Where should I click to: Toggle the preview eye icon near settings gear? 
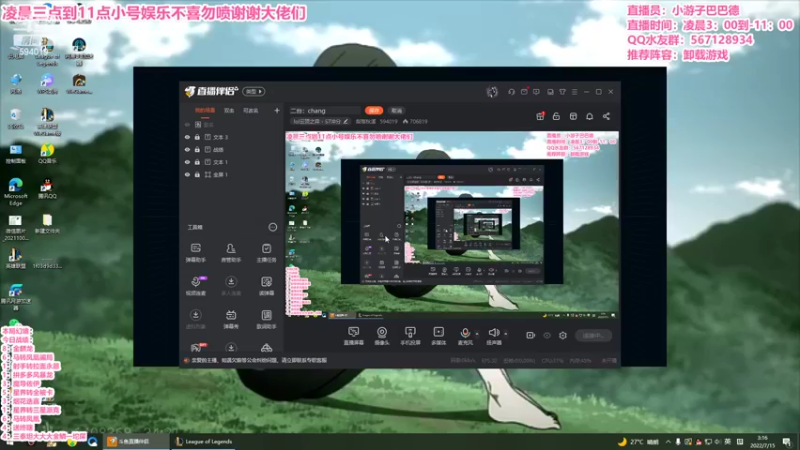pos(547,335)
